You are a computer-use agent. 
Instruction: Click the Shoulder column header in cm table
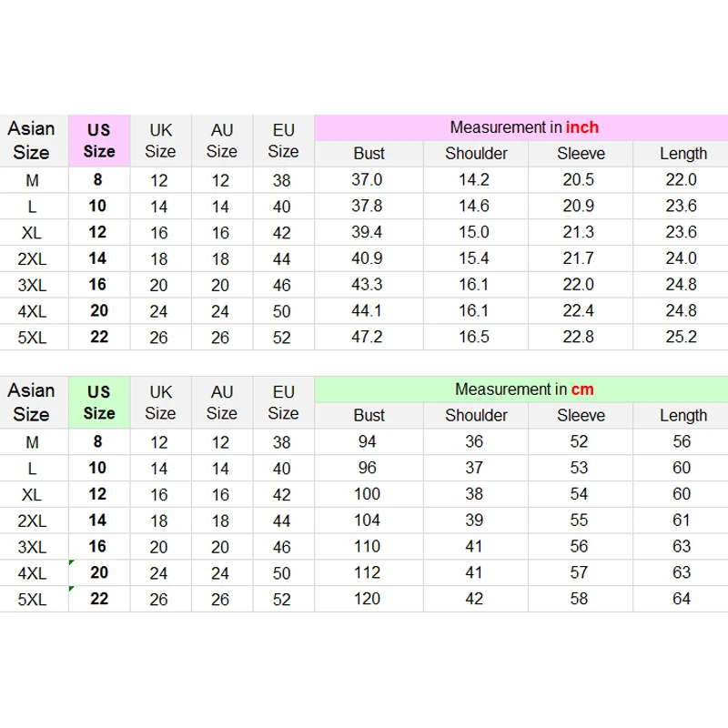pyautogui.click(x=476, y=416)
